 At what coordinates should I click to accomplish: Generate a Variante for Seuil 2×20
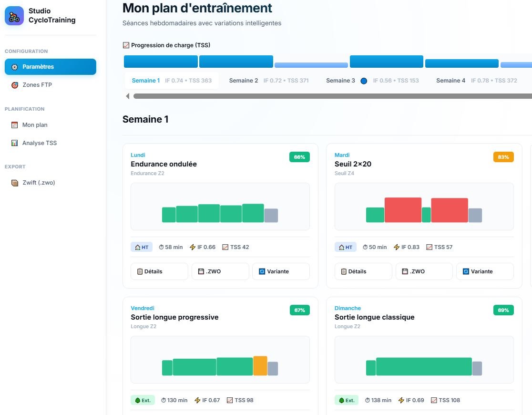[485, 271]
